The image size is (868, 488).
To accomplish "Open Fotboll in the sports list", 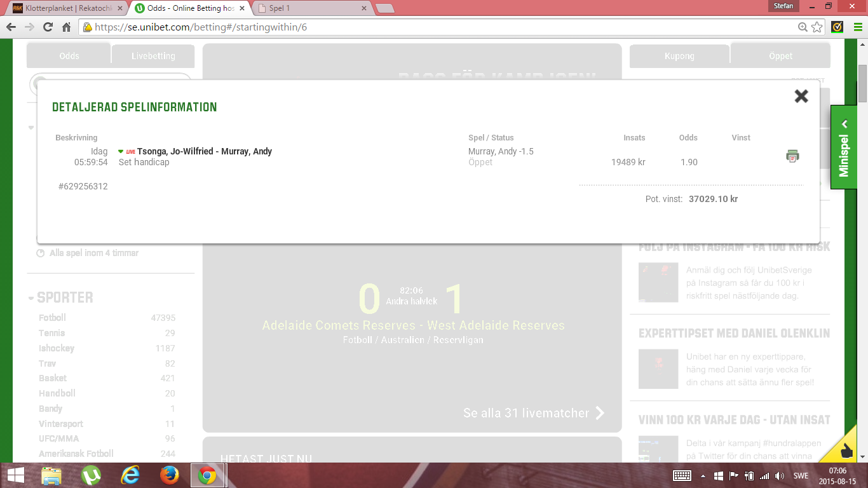I will (x=52, y=318).
